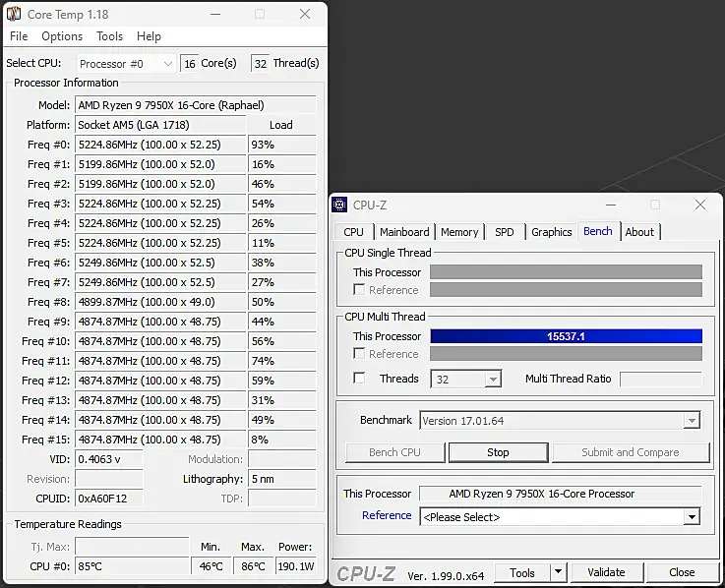
Task: Click the Close button in CPU-Z footer
Action: (x=682, y=572)
